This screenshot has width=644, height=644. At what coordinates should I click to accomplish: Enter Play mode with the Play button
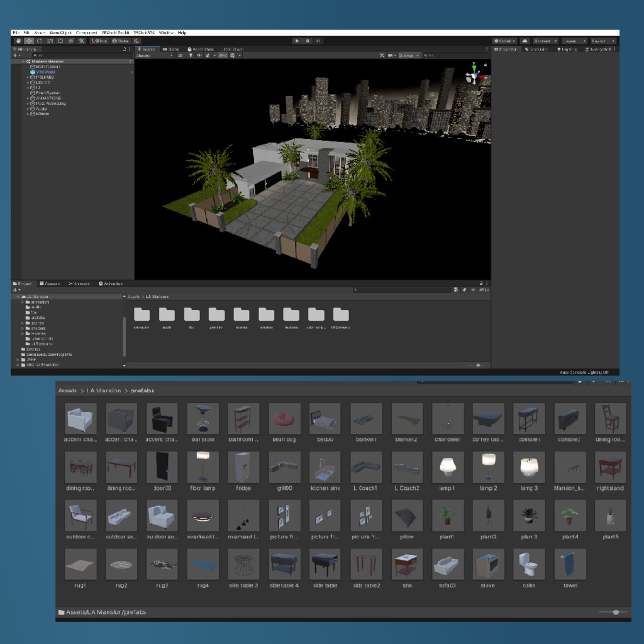pyautogui.click(x=297, y=40)
